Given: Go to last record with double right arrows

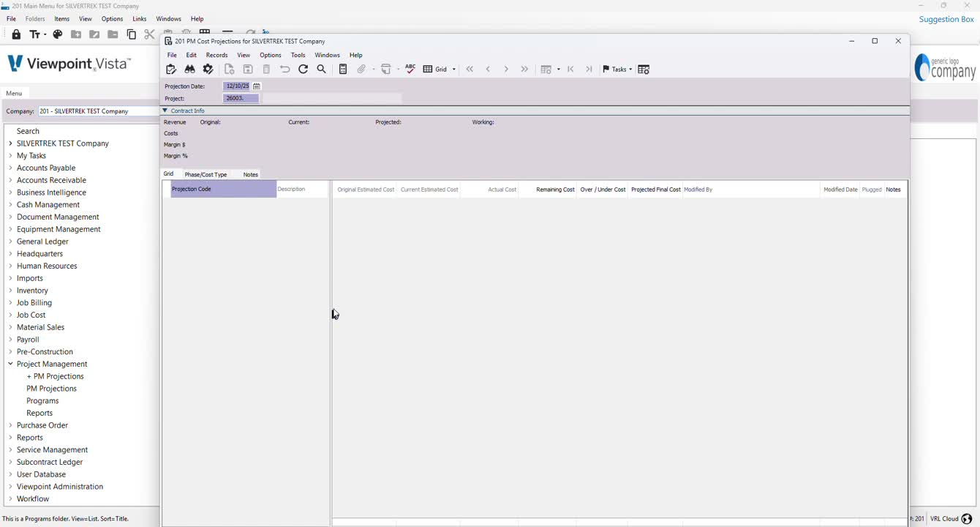Looking at the screenshot, I should pos(524,70).
